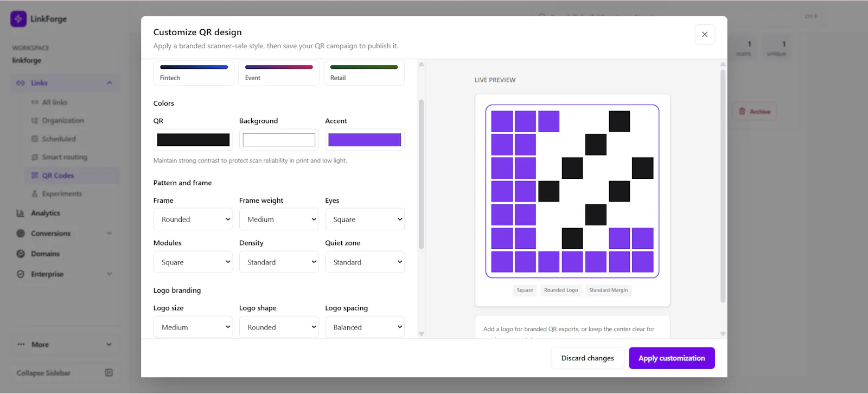
Task: Click the LinkForge logo icon
Action: click(18, 18)
